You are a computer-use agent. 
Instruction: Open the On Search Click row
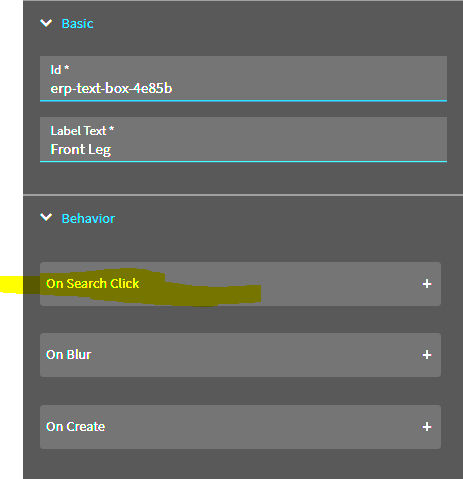(240, 284)
